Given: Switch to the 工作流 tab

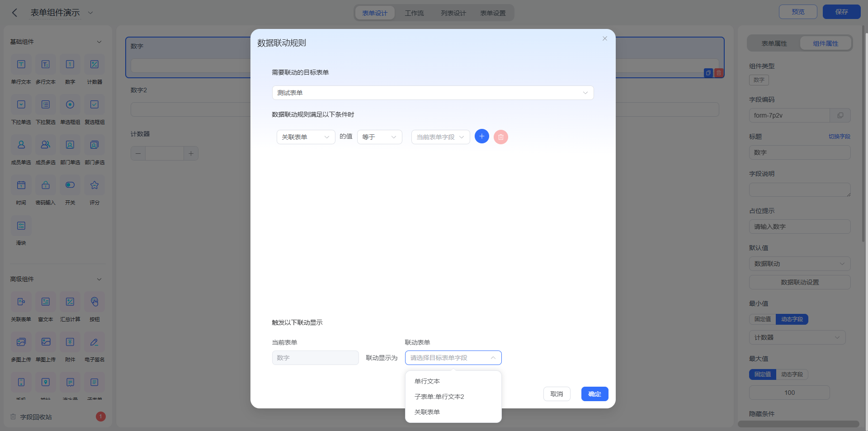Looking at the screenshot, I should tap(414, 13).
